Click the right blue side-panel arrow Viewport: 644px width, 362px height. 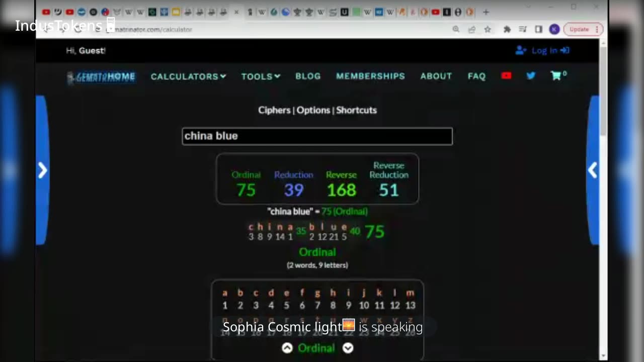(x=593, y=170)
